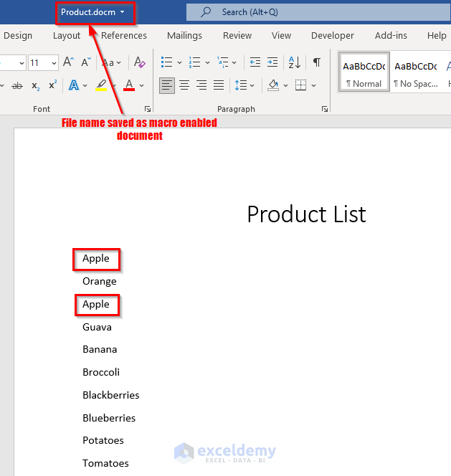The height and width of the screenshot is (476, 451).
Task: Open line spacing dropdown arrow
Action: (252, 86)
